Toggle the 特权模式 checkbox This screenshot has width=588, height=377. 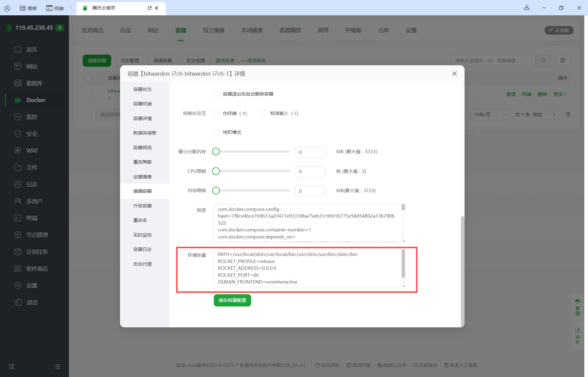pyautogui.click(x=217, y=132)
